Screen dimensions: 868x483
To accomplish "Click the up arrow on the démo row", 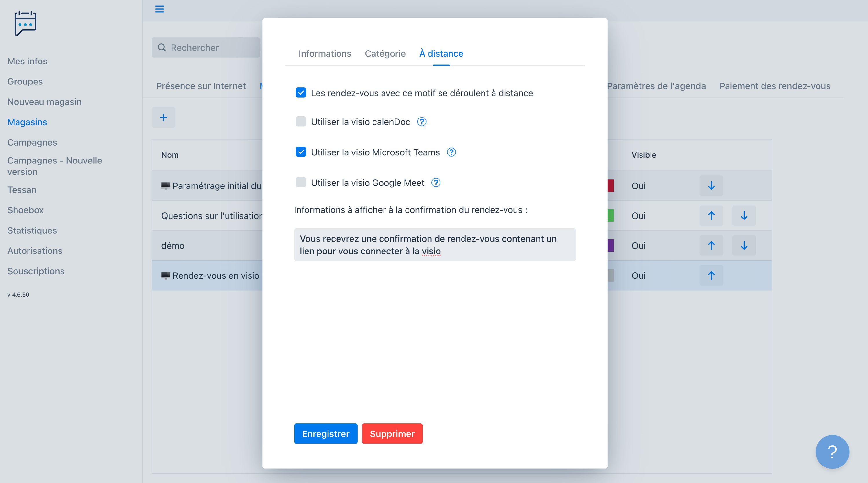I will tap(711, 245).
